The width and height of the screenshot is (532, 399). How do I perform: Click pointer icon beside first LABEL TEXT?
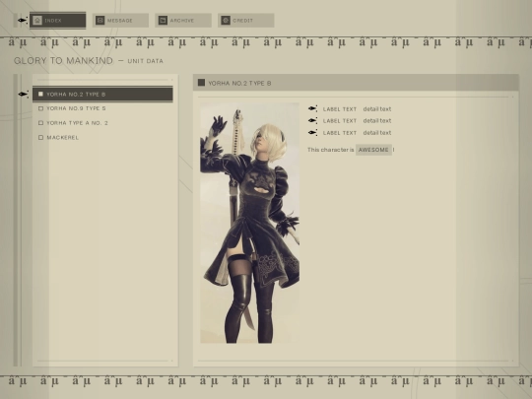point(313,108)
